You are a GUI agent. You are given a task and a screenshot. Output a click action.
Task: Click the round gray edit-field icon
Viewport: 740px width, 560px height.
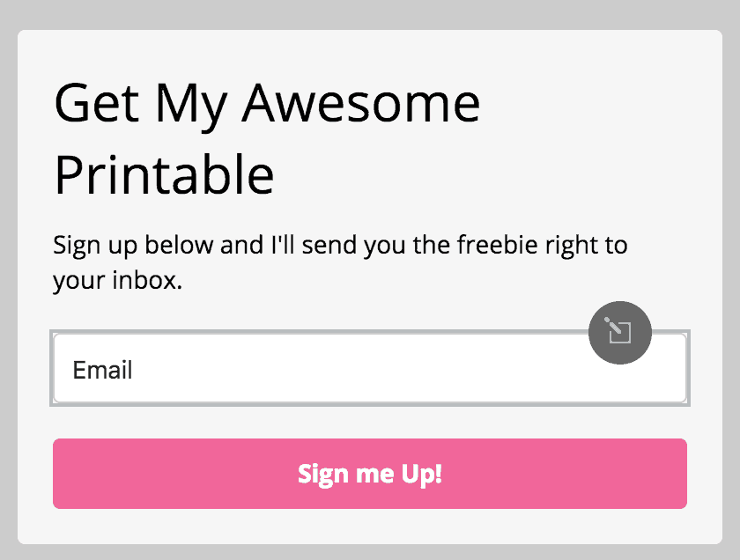click(x=619, y=333)
